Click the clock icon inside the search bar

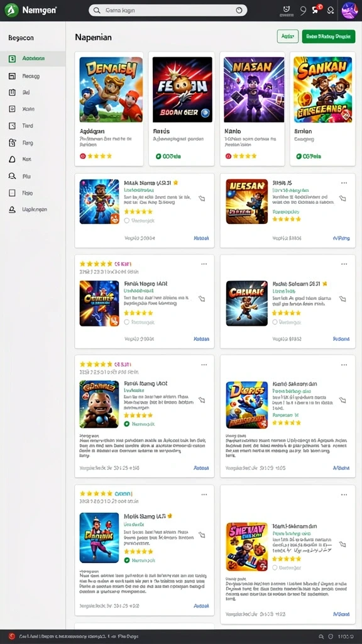(x=239, y=11)
